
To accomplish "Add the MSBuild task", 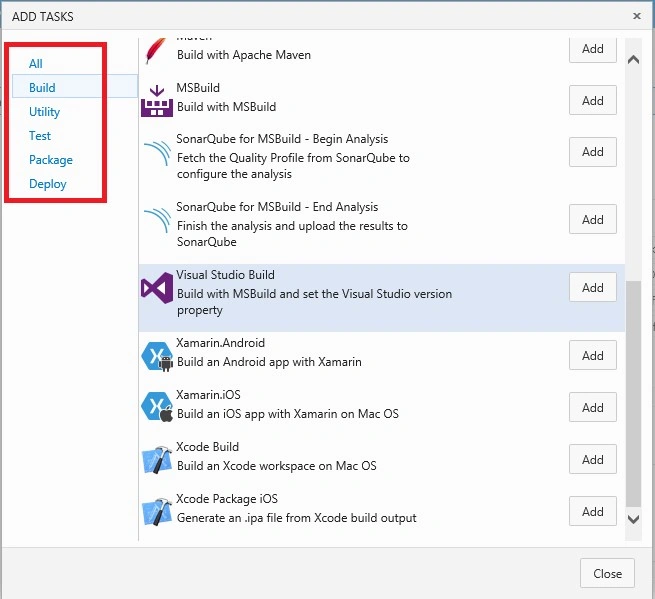I will pyautogui.click(x=592, y=100).
